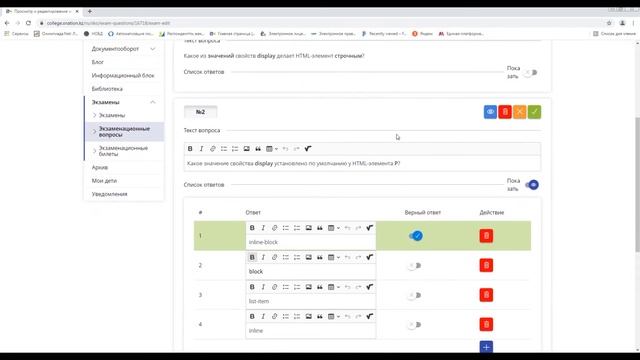Delete answer 2 block

(486, 265)
